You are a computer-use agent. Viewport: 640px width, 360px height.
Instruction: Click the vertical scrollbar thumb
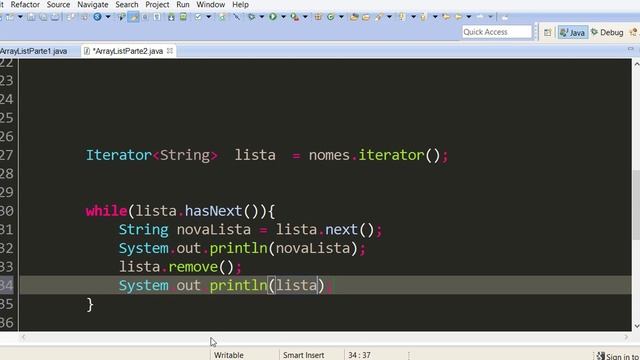[636, 205]
